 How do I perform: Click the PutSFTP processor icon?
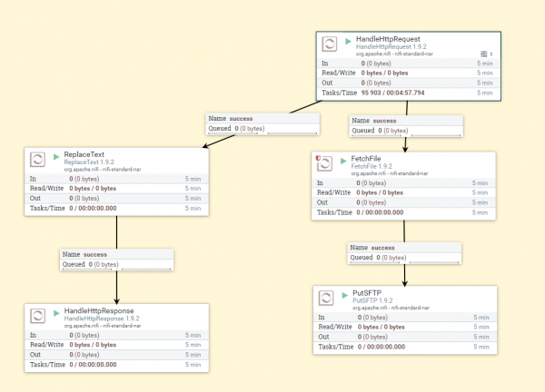[x=327, y=296]
